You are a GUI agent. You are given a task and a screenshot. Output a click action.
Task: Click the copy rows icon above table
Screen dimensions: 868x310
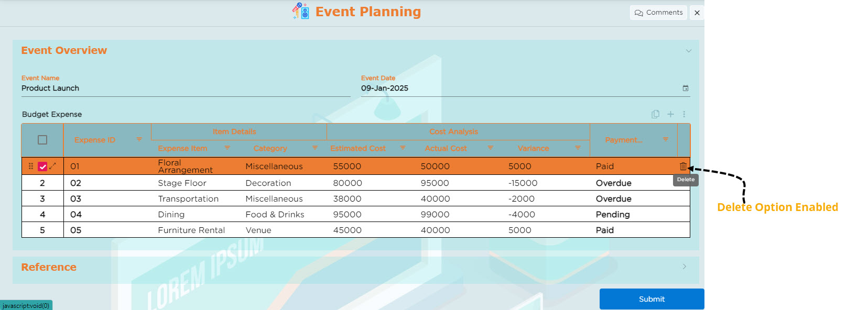pyautogui.click(x=655, y=114)
